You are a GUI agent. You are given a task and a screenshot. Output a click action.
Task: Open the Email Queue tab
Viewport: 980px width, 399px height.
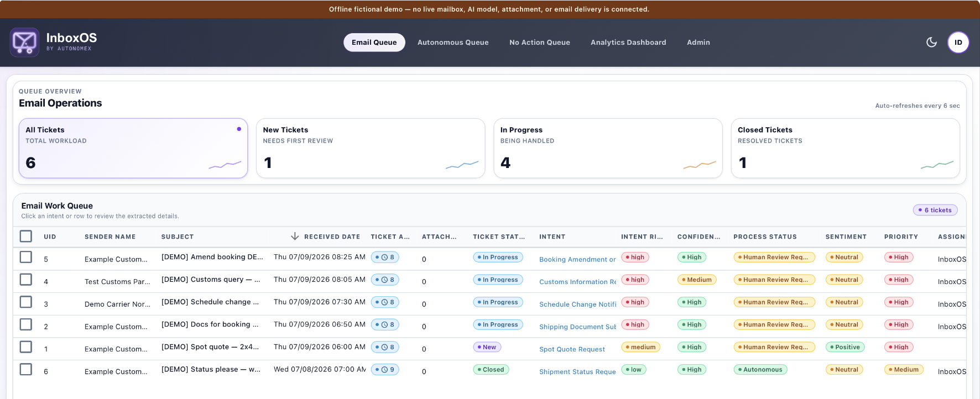[374, 43]
